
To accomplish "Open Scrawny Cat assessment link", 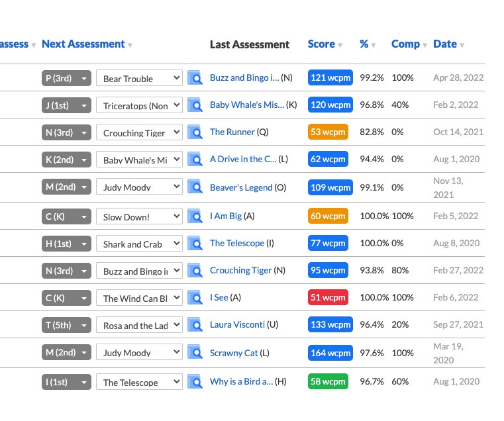I will (x=234, y=353).
